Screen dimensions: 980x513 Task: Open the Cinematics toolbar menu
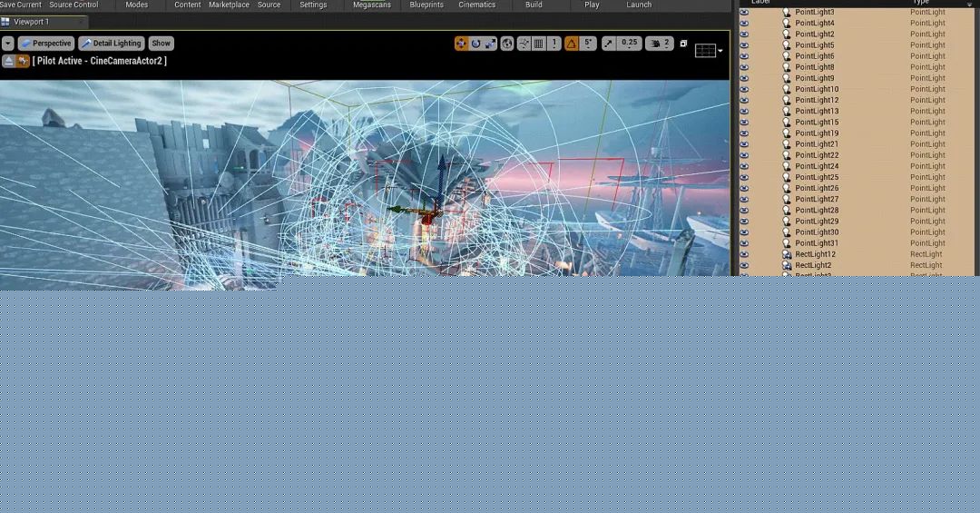pos(477,5)
